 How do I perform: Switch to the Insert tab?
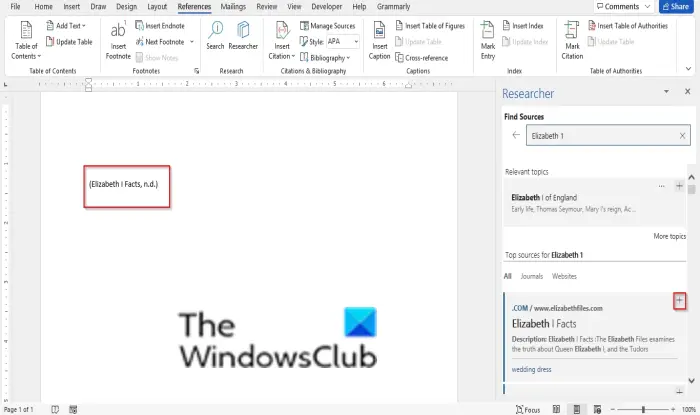click(x=71, y=6)
